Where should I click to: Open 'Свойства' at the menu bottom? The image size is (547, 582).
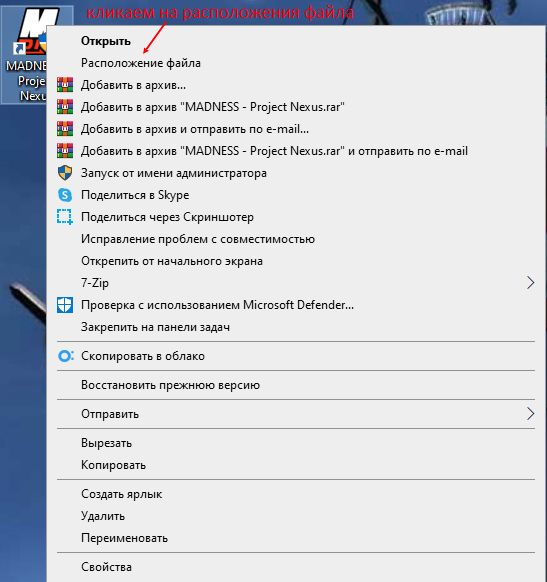[x=296, y=567]
